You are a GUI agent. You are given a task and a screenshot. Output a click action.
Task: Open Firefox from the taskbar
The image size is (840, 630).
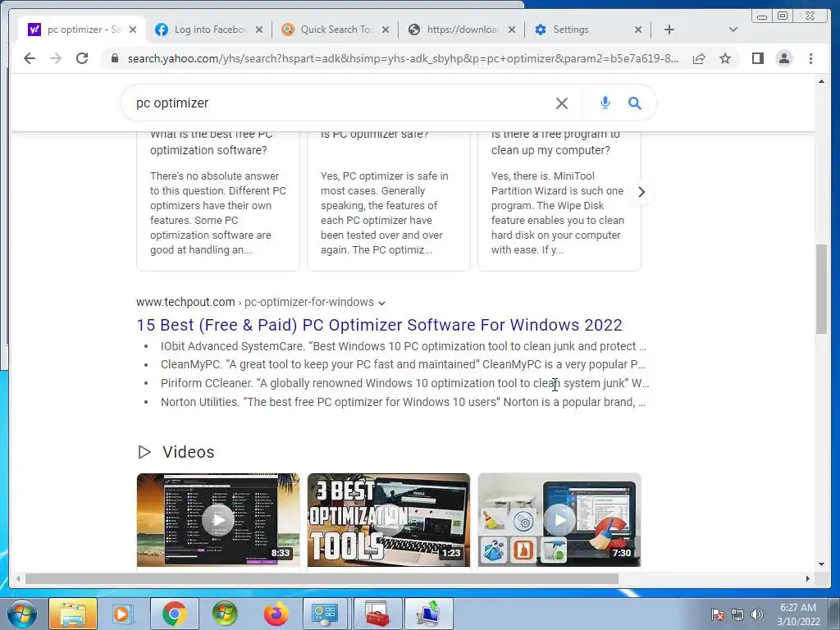click(276, 614)
